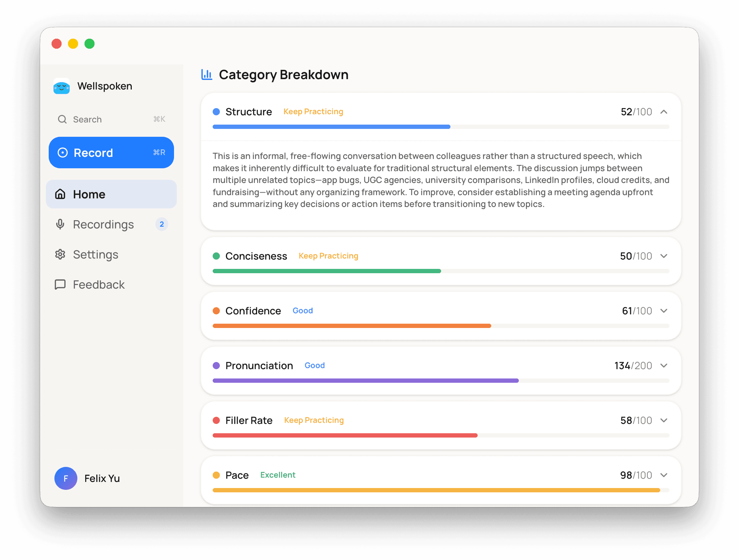
Task: Expand the Conciseness category details
Action: 664,256
